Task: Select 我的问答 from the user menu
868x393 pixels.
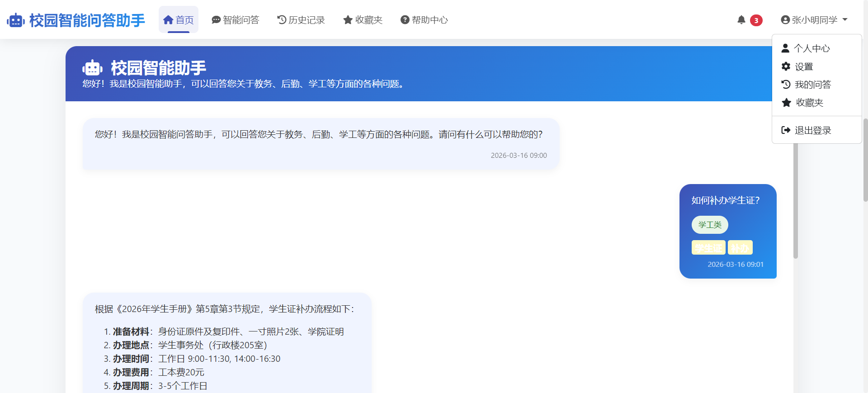Action: coord(817,85)
